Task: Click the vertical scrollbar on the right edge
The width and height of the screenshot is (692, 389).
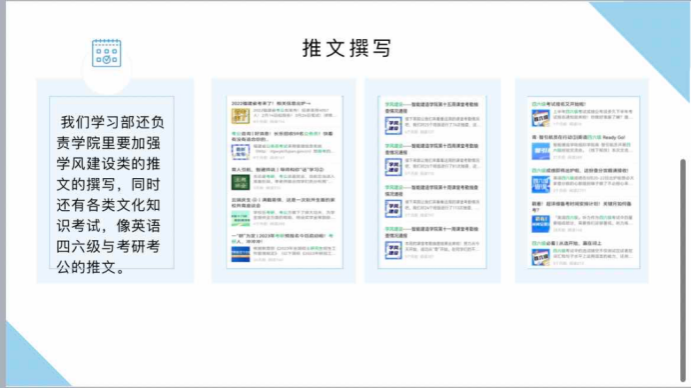Action: (x=683, y=270)
